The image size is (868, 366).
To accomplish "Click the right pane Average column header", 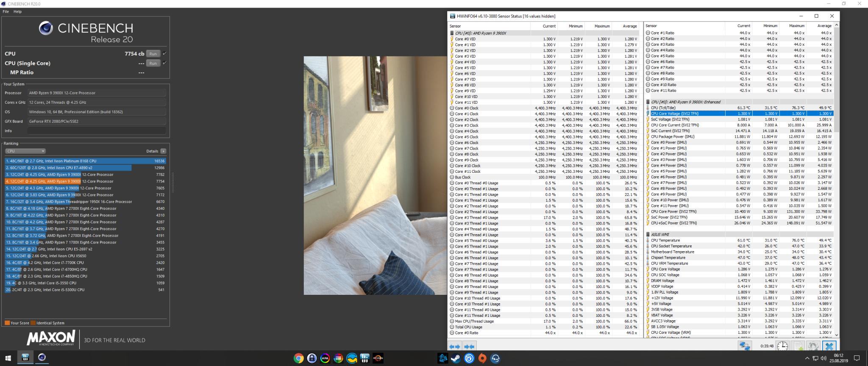I will click(x=820, y=26).
